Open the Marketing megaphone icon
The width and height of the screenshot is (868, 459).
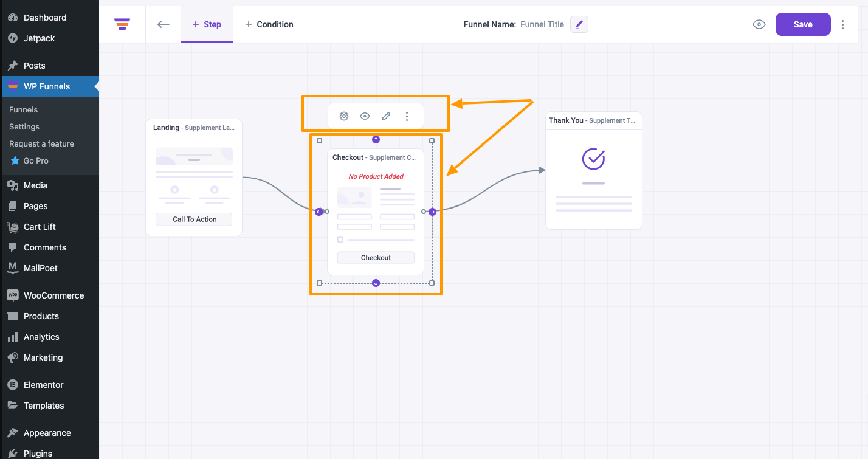coord(13,357)
